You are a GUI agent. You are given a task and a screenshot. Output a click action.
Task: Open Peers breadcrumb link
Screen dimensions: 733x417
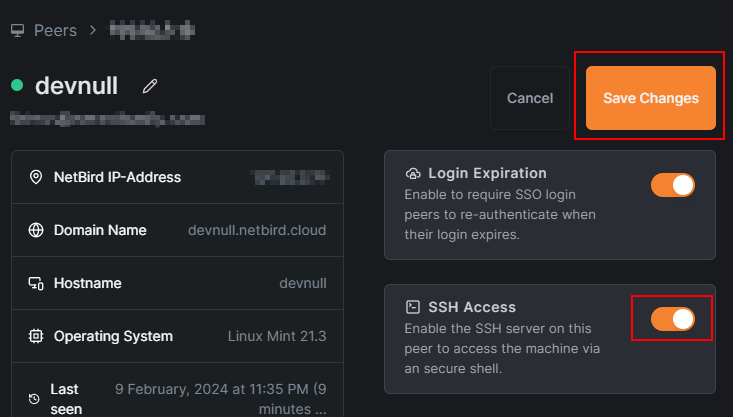[55, 30]
